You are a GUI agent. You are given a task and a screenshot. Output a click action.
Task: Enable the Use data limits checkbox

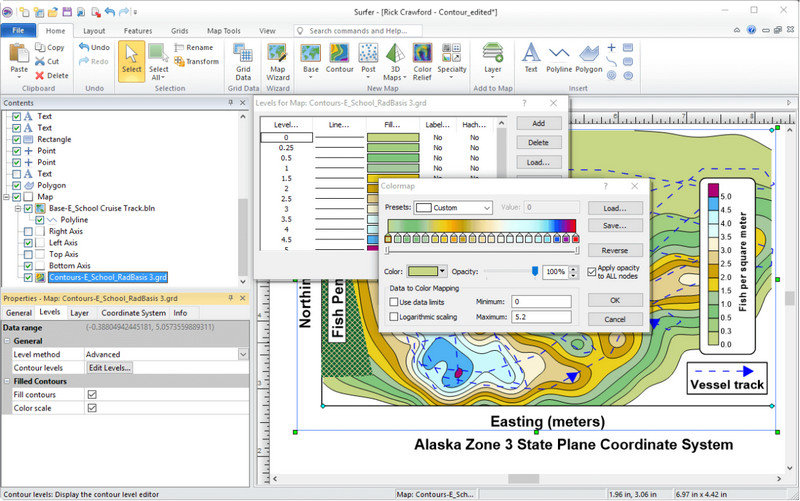[x=393, y=301]
